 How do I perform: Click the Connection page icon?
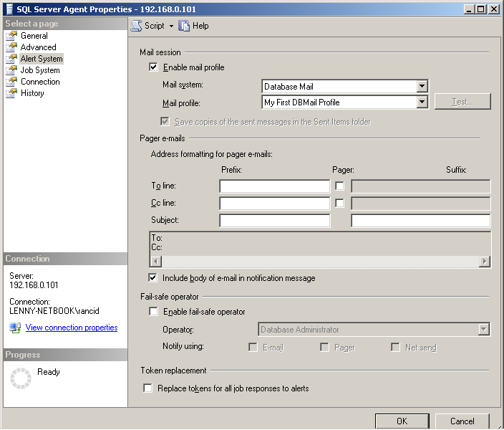click(11, 82)
